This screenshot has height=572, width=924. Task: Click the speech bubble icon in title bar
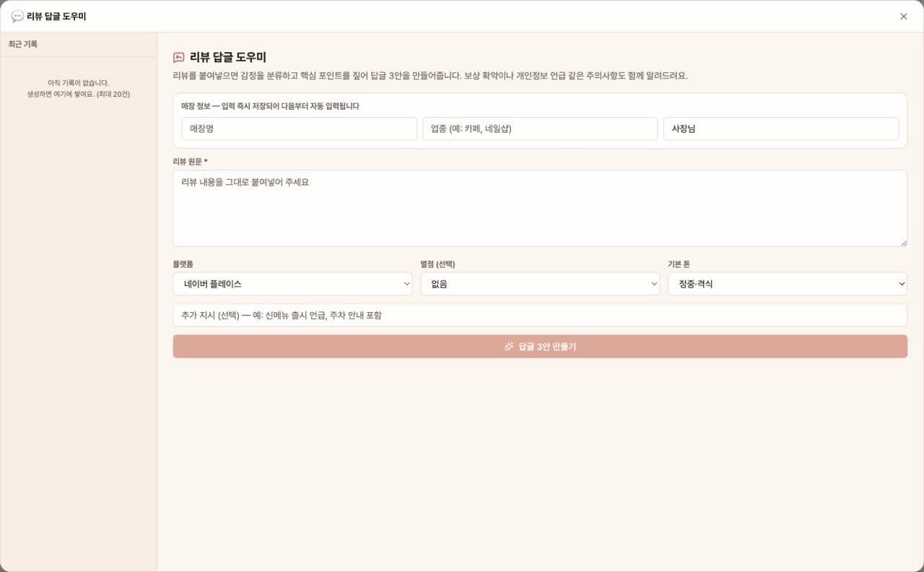pos(17,16)
